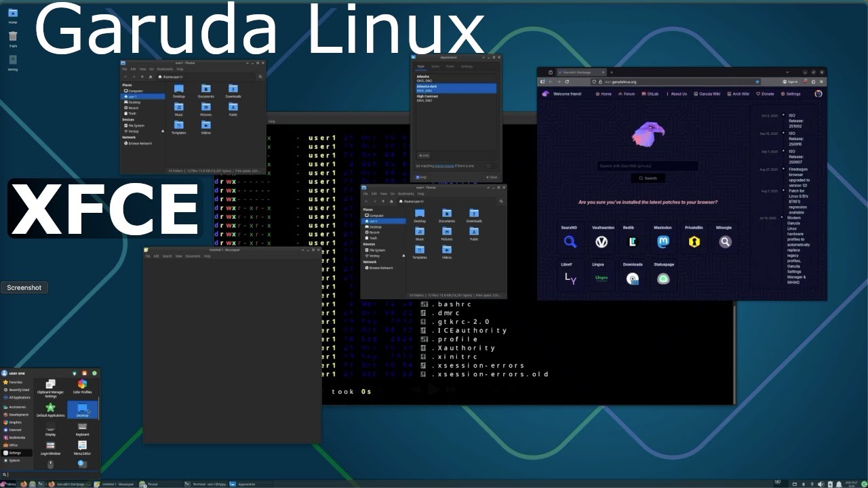
Task: Open LoginWindow settings in Whisker menu
Action: pyautogui.click(x=50, y=448)
